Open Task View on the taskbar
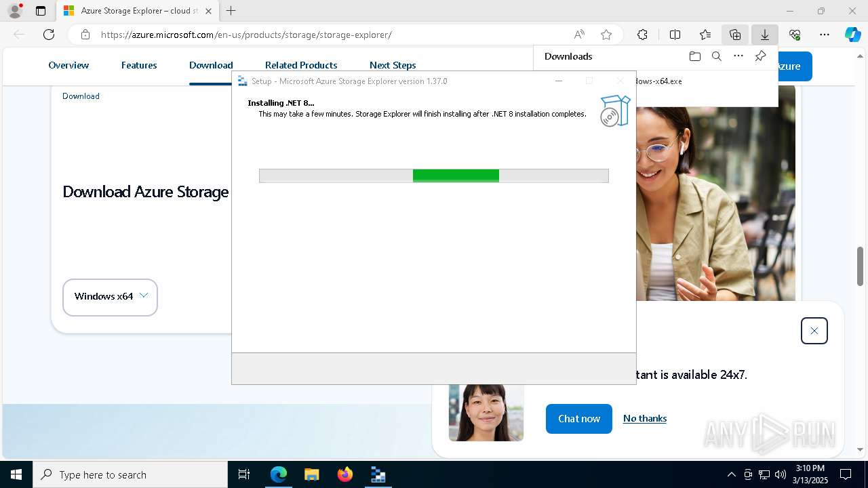Screen dimensions: 868x488 tap(244, 474)
